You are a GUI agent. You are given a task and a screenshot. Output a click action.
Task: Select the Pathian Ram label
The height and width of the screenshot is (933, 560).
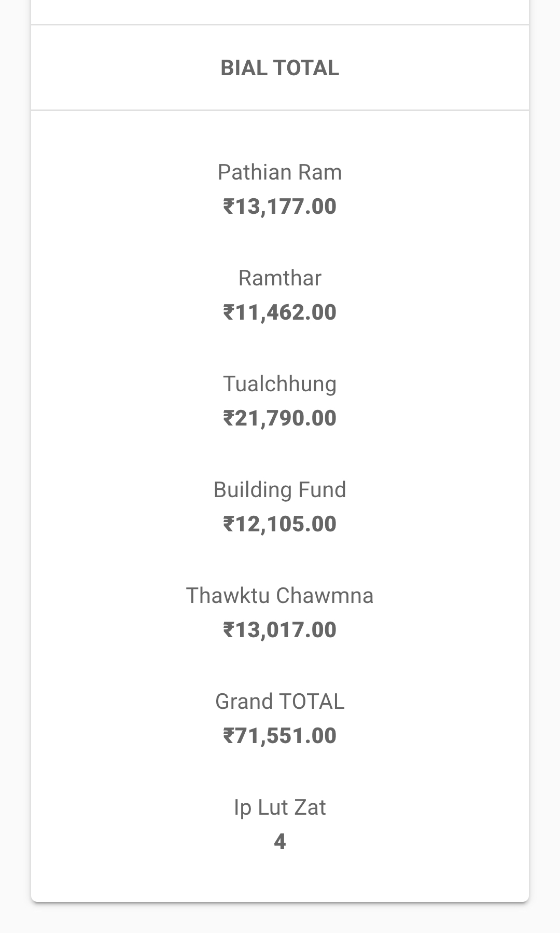[x=280, y=172]
